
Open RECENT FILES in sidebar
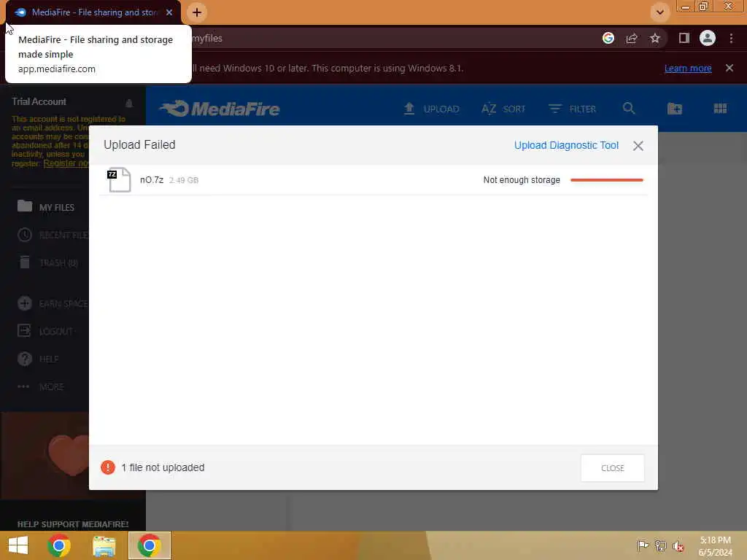coord(53,235)
